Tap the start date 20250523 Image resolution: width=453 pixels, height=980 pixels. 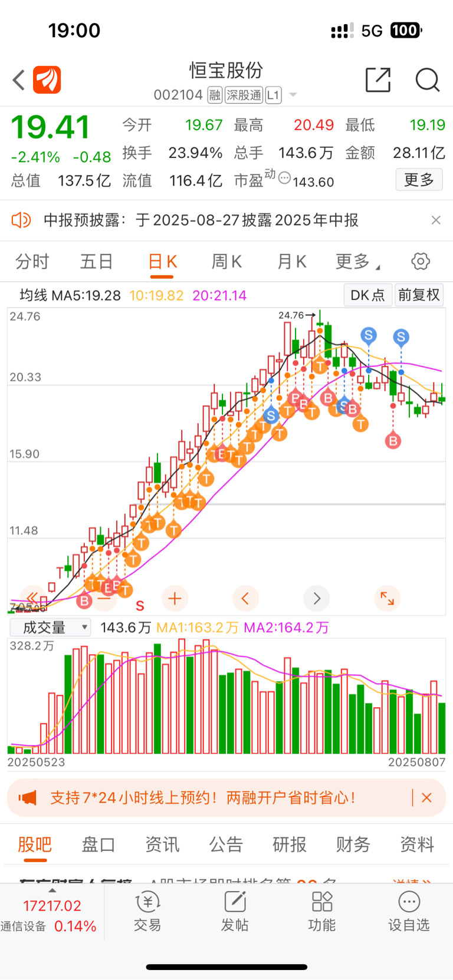coord(37,762)
